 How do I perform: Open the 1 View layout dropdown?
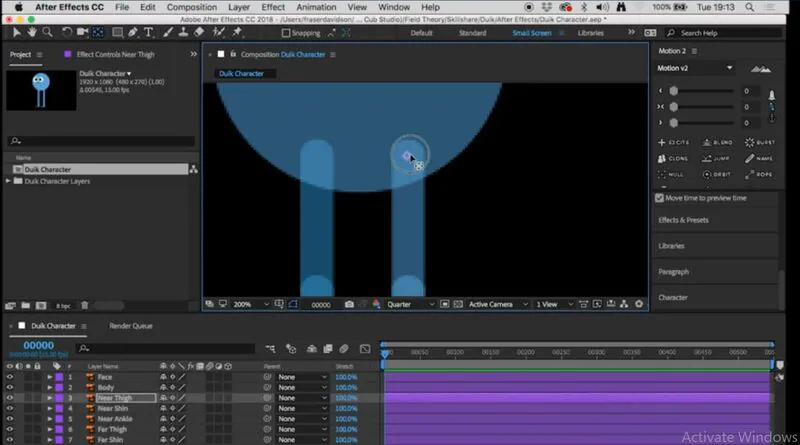click(x=555, y=304)
